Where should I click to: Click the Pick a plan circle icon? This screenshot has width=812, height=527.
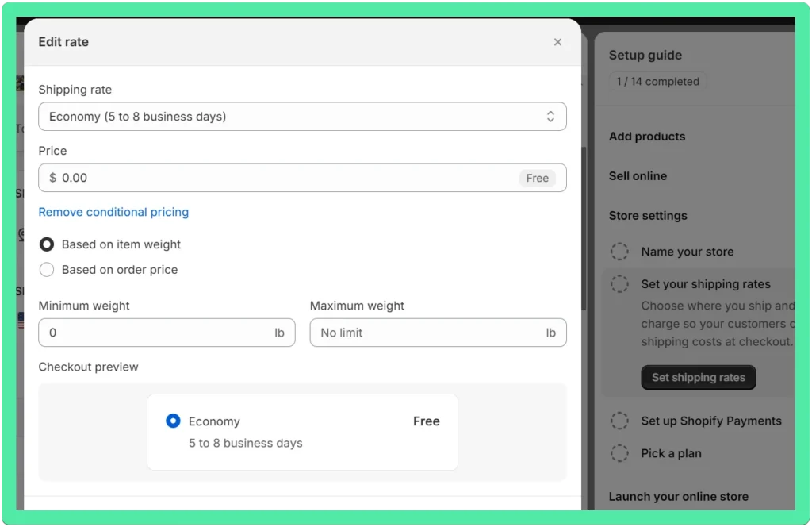[x=619, y=453]
